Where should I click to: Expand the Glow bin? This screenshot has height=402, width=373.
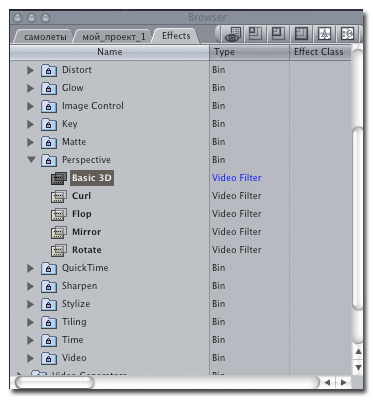tap(30, 88)
